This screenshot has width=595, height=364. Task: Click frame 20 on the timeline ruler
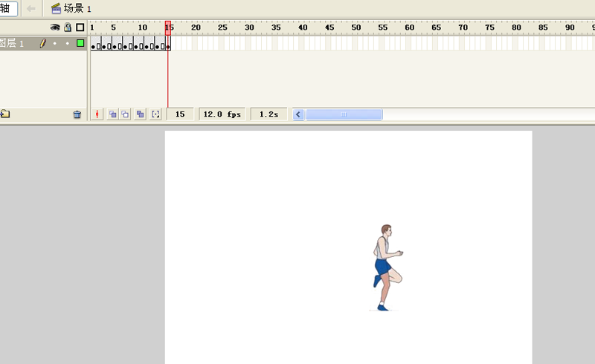pyautogui.click(x=196, y=27)
